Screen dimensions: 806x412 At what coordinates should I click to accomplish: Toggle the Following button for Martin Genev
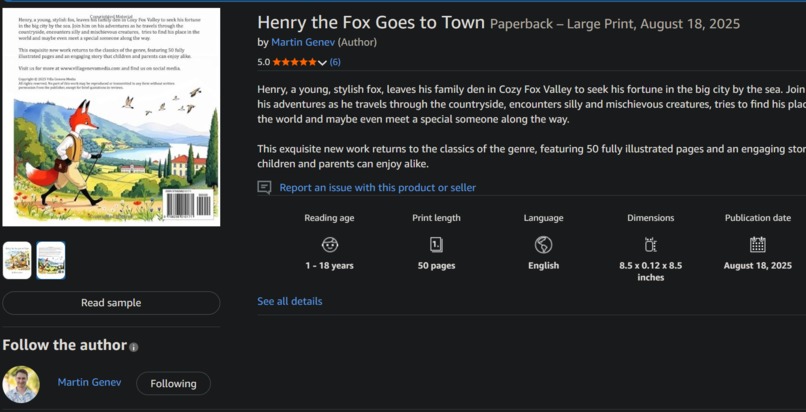pos(173,383)
